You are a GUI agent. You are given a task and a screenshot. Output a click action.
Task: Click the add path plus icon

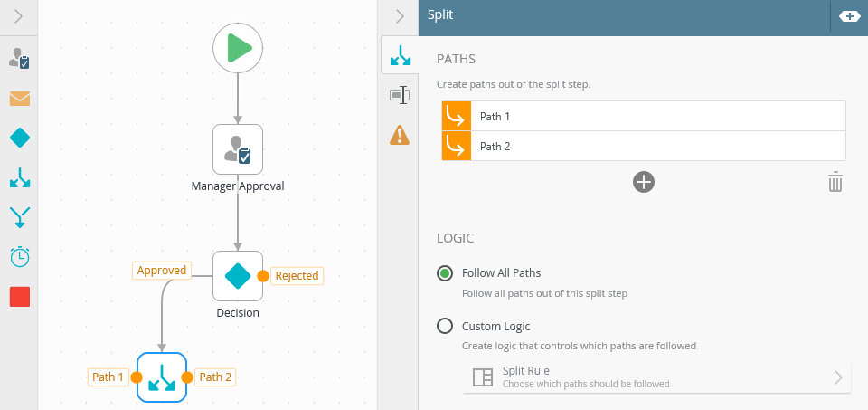point(643,182)
